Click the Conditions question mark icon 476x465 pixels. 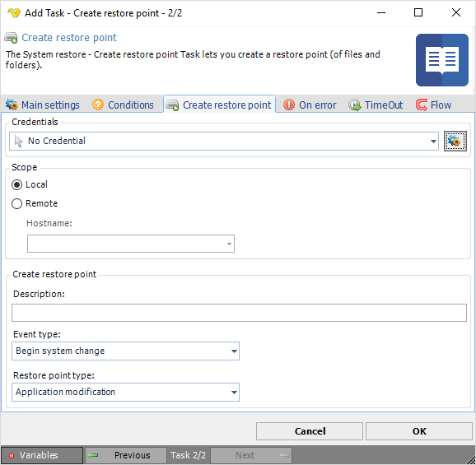tap(98, 105)
